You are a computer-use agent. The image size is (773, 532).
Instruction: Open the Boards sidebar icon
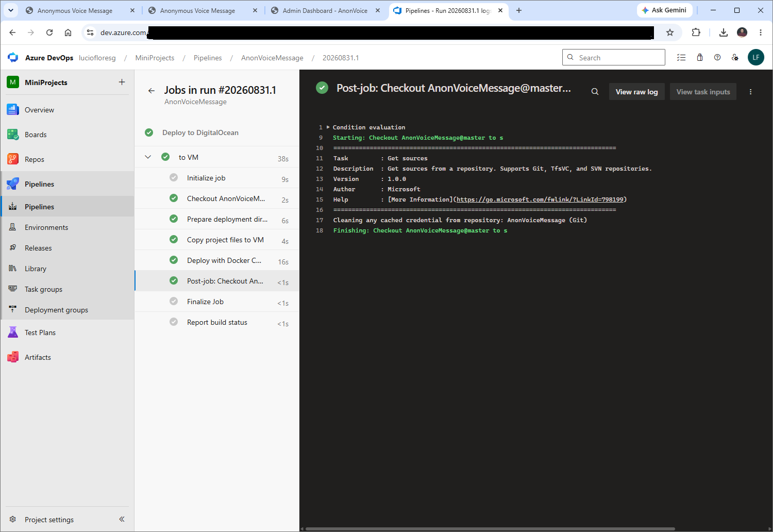(x=13, y=135)
